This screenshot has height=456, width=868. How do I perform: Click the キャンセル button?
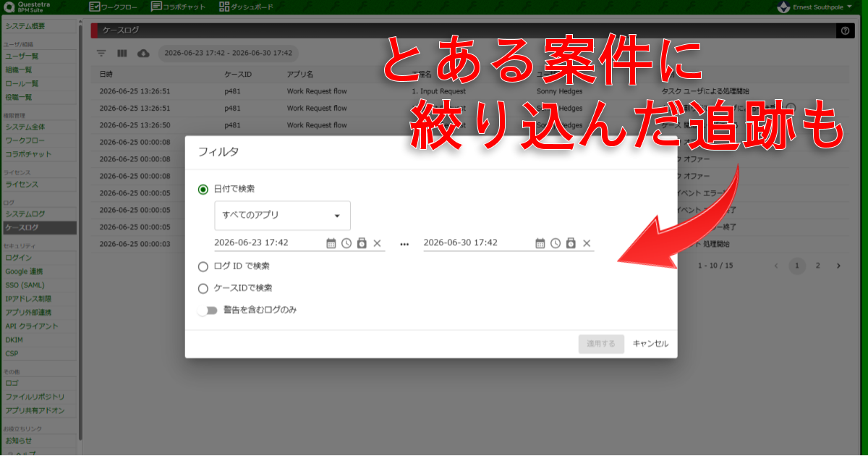click(650, 344)
